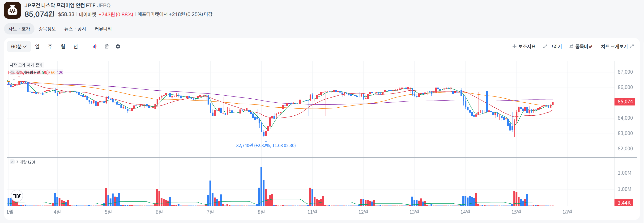Click the TradingView logo icon
Screen dimensions: 644x223
[x=17, y=196]
